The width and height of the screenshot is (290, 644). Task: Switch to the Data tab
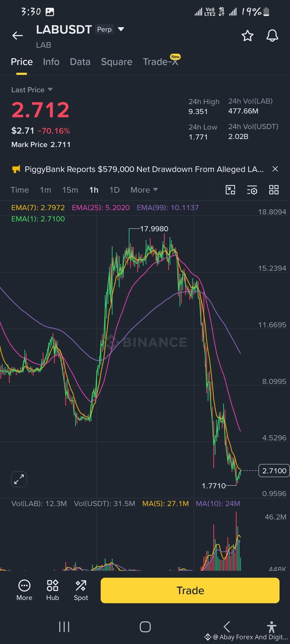tap(80, 62)
